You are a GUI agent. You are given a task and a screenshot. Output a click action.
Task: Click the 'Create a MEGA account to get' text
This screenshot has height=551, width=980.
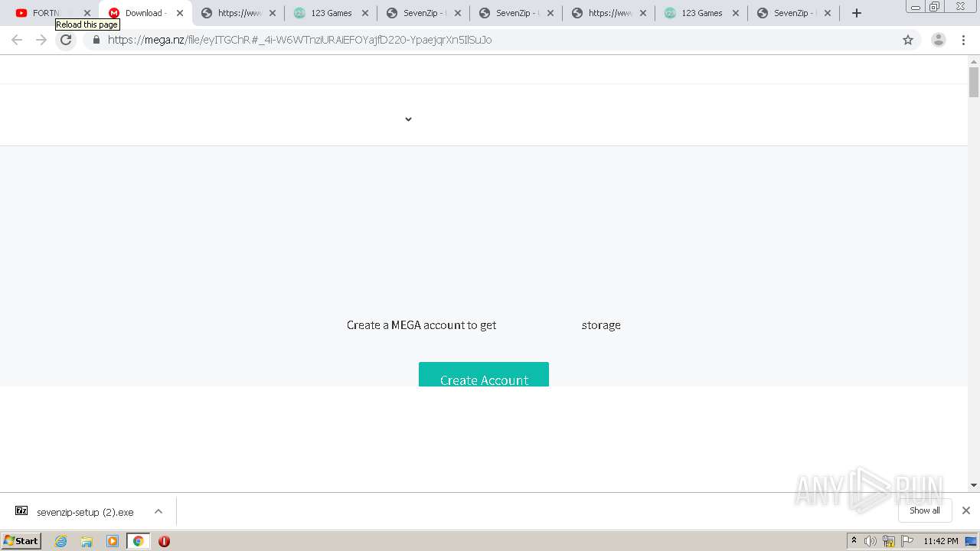(x=421, y=325)
